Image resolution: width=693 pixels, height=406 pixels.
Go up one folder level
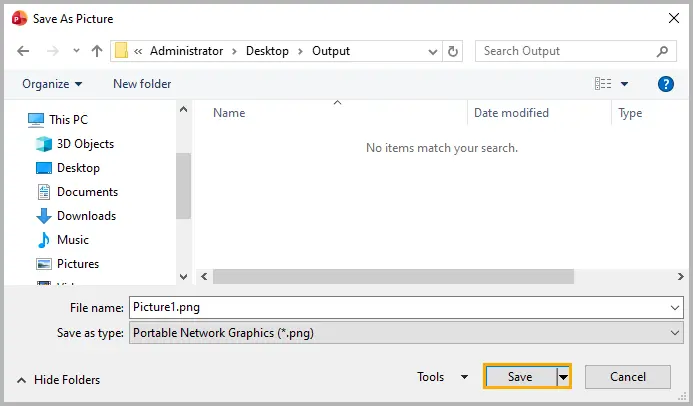tap(97, 51)
